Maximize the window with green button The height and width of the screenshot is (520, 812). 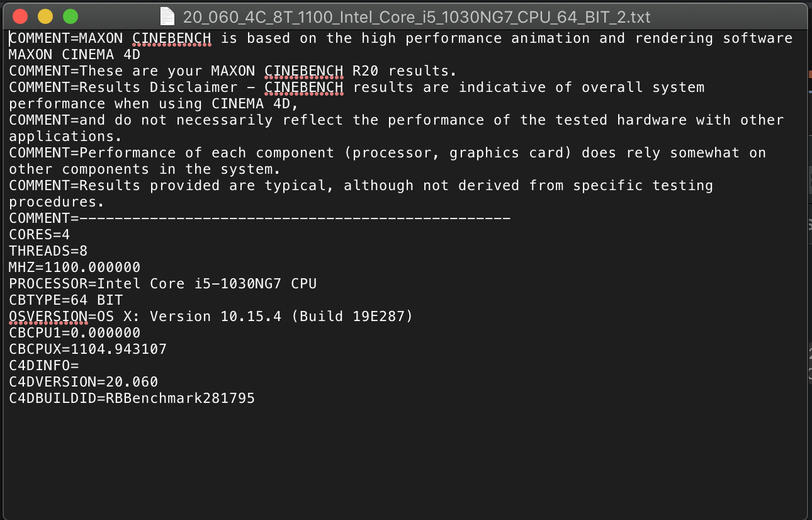click(x=70, y=16)
